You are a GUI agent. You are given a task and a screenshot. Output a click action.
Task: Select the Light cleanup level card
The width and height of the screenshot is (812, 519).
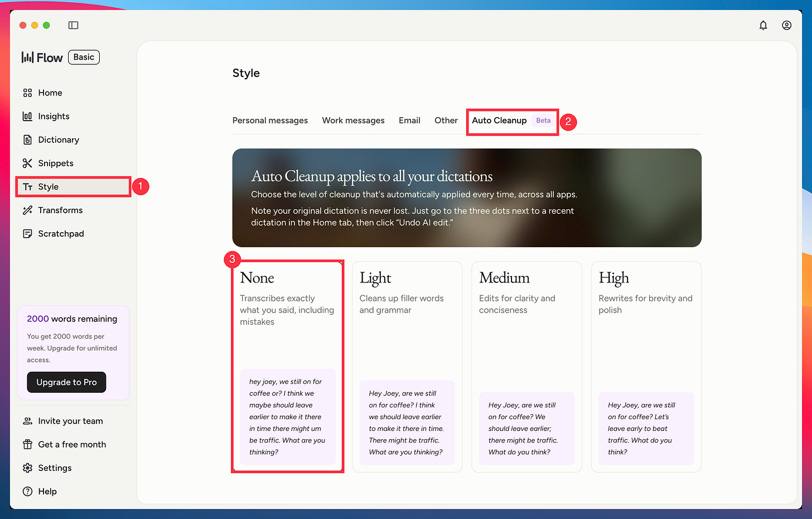[x=407, y=367]
